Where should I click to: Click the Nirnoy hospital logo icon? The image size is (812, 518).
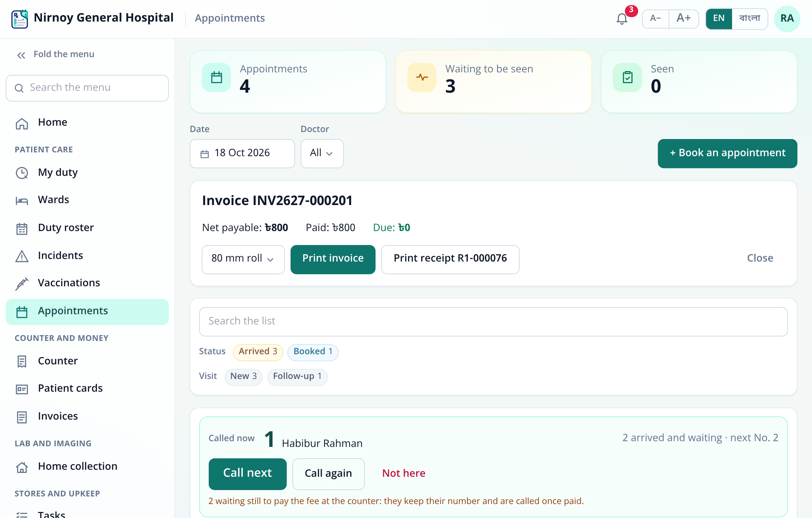click(x=20, y=19)
